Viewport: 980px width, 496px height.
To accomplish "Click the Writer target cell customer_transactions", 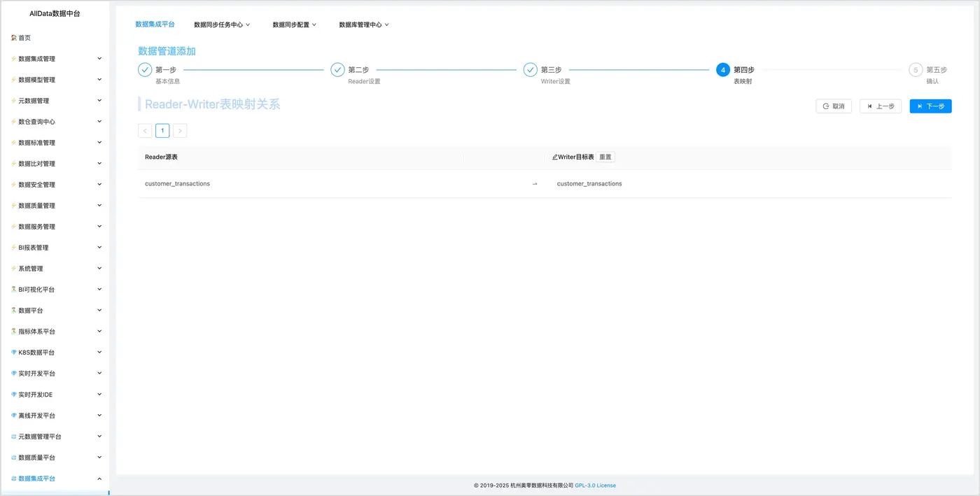I will [x=589, y=184].
